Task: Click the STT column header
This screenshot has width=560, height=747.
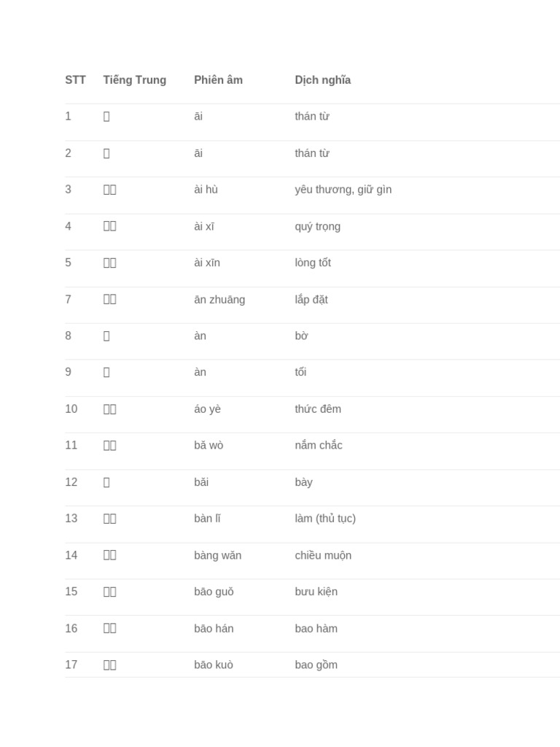Action: coord(75,80)
